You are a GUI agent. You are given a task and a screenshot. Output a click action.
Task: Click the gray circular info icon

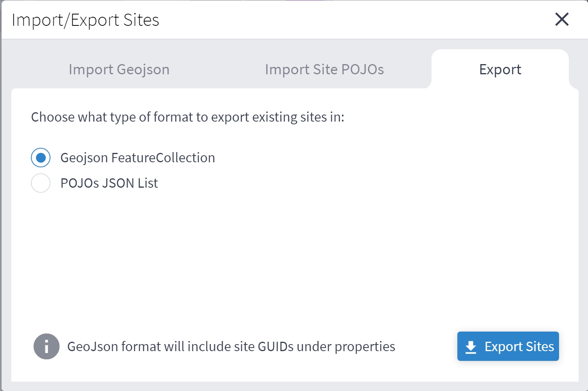point(47,346)
